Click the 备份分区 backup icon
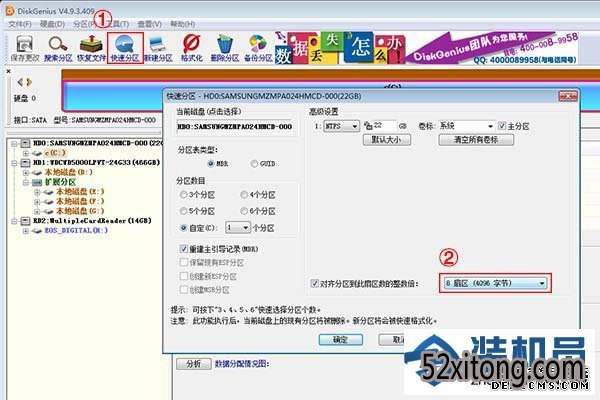This screenshot has height=400, width=600. 258,49
